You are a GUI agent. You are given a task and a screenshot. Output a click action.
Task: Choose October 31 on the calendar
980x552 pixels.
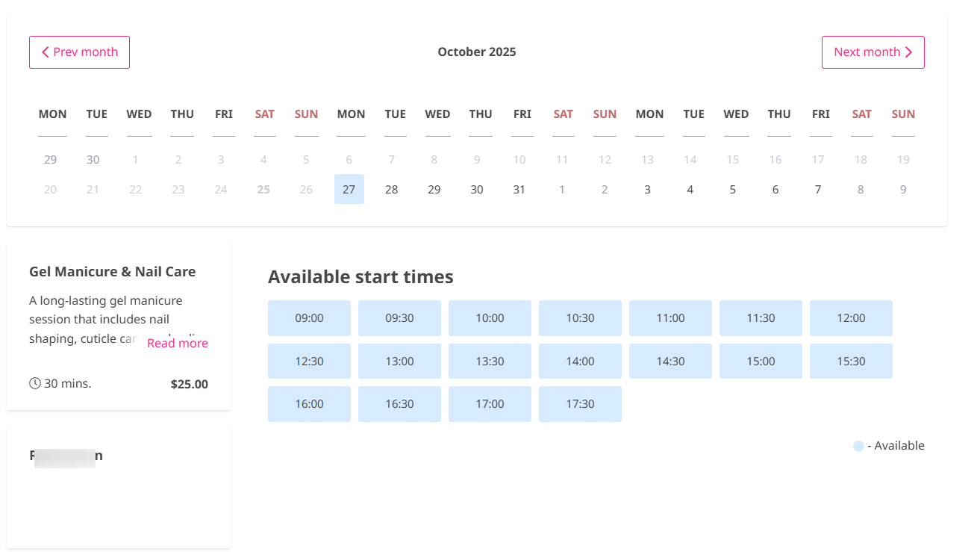pos(519,189)
